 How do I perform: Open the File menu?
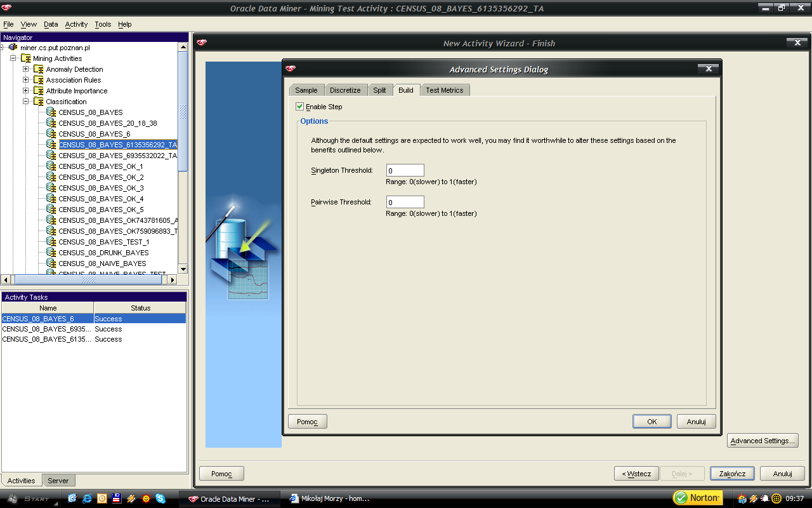point(8,24)
